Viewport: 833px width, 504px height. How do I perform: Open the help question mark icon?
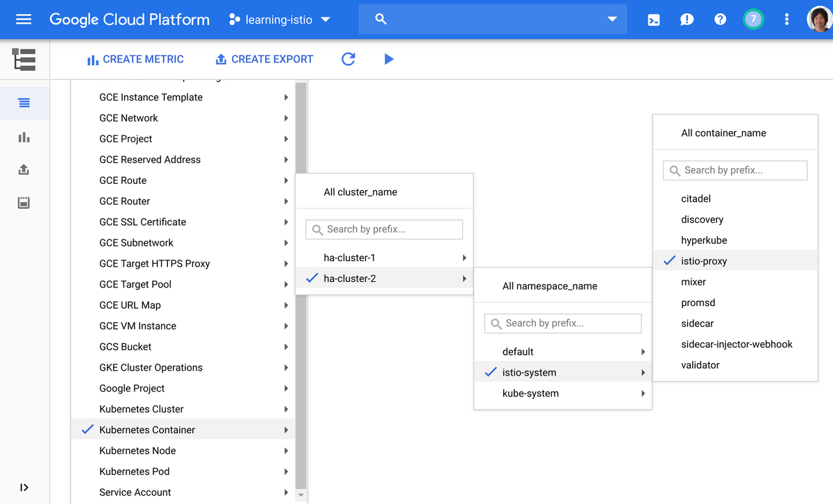point(720,19)
